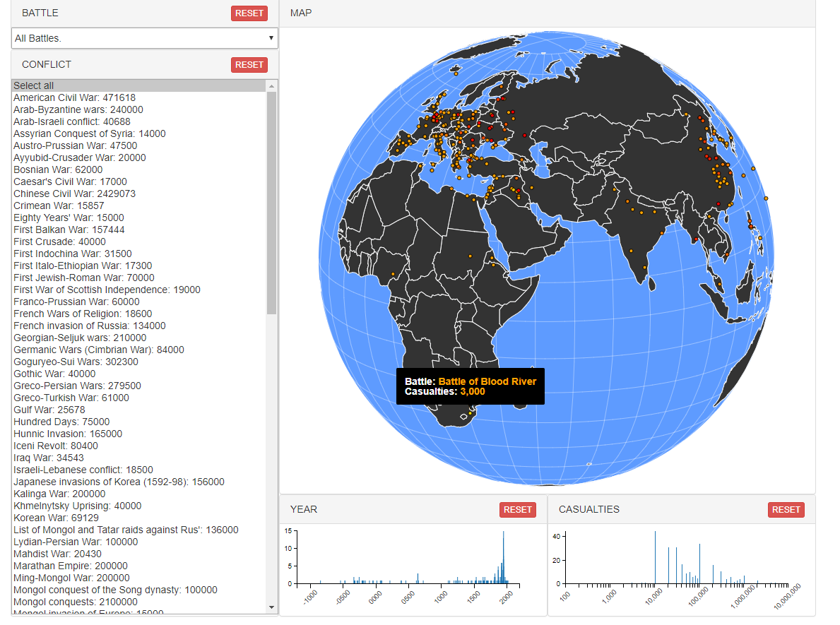The image size is (840, 625).
Task: Select First Balkan War: 157444
Action: tap(138, 230)
